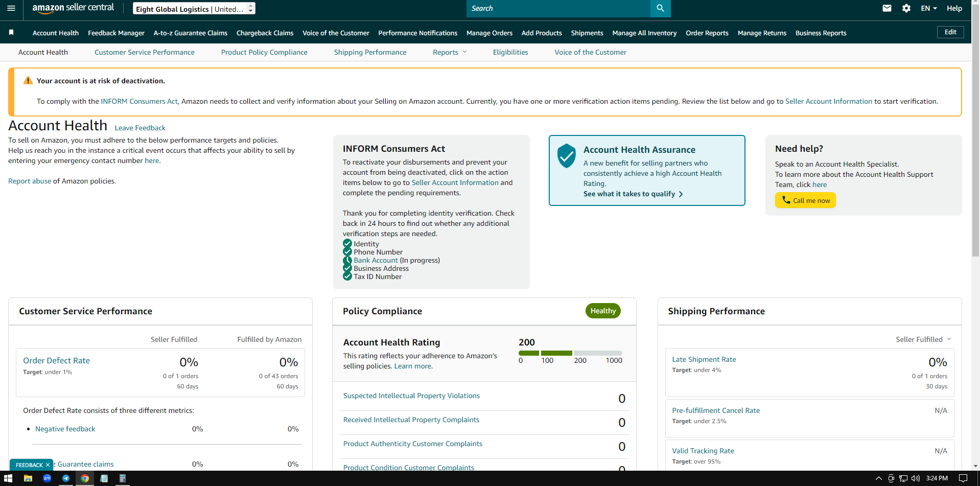Viewport: 980px width, 486px height.
Task: Click the Bank Account in-progress clock icon
Action: (x=347, y=260)
